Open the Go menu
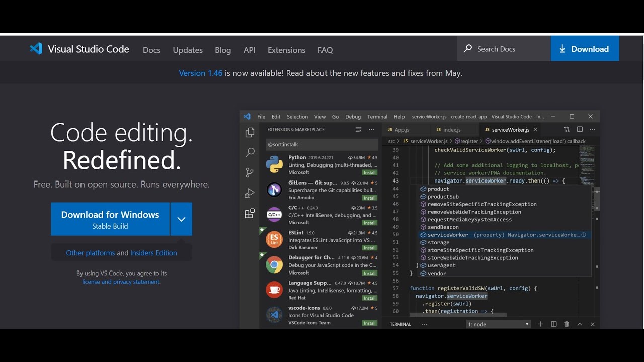This screenshot has width=644, height=362. (335, 117)
